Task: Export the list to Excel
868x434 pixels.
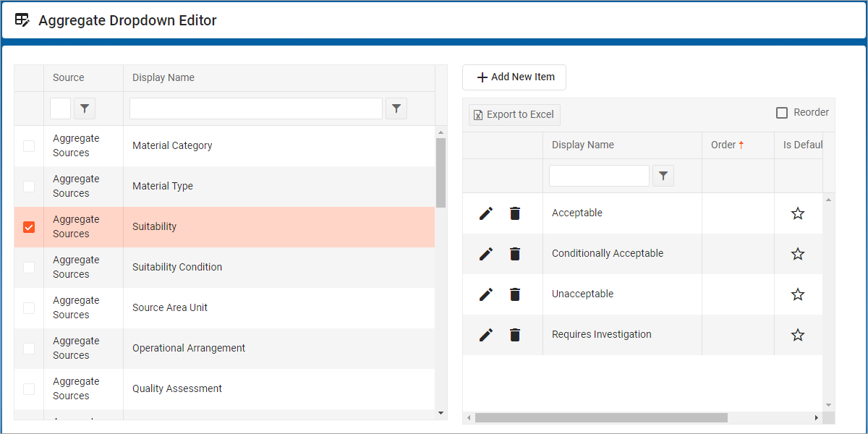Action: (514, 115)
